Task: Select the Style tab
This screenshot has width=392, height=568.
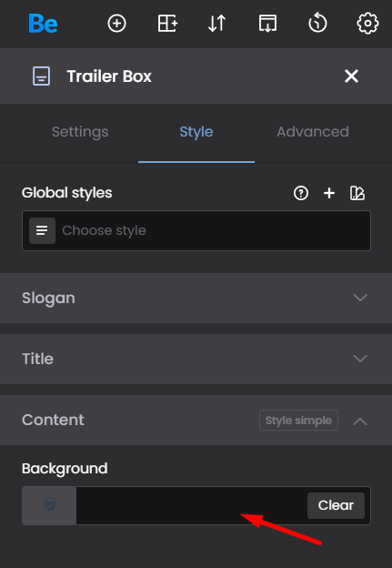Action: pos(196,131)
